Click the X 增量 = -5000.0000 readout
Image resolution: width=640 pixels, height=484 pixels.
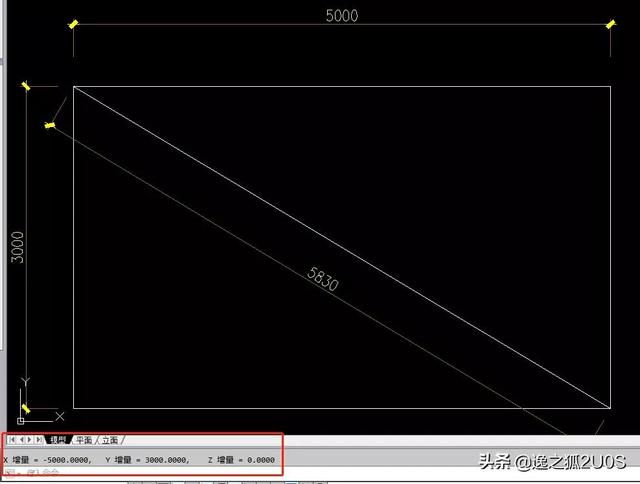click(x=47, y=460)
